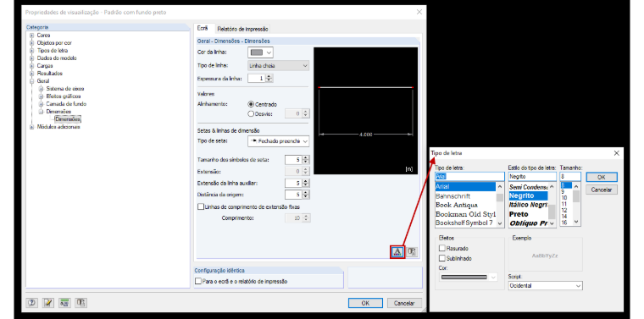
Task: Select Resultados in the category tree
Action: 50,74
